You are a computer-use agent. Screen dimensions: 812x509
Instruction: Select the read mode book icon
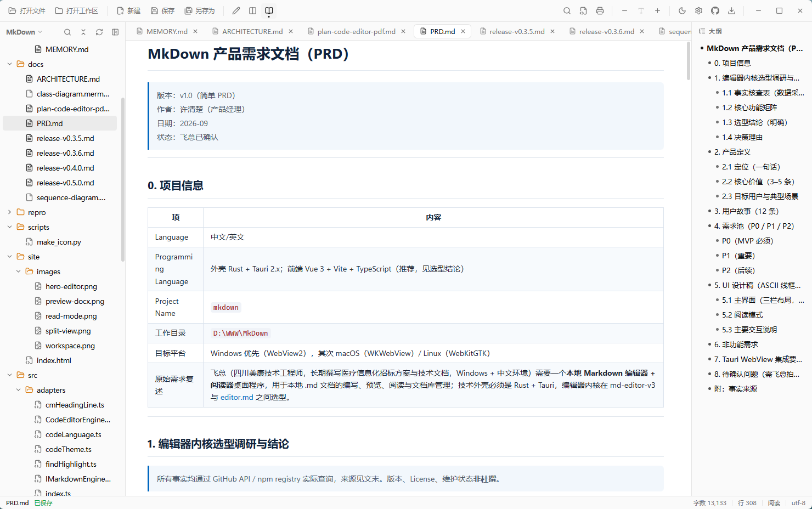pyautogui.click(x=269, y=10)
